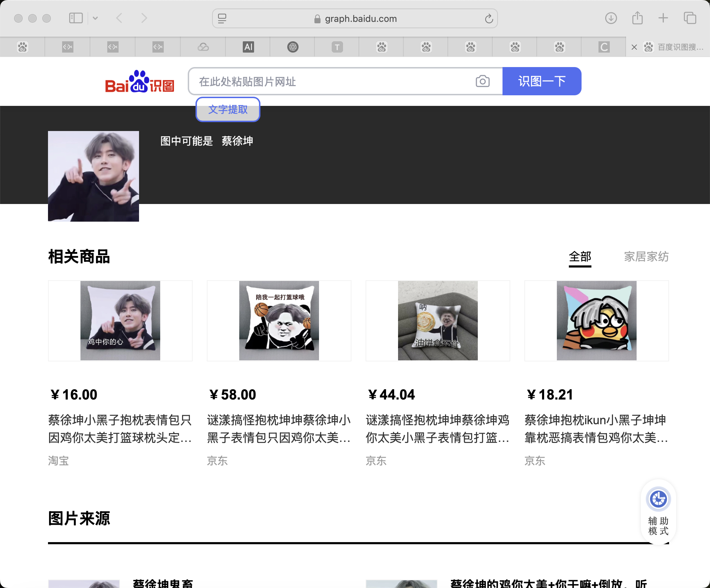Go back with the back arrow

[119, 18]
